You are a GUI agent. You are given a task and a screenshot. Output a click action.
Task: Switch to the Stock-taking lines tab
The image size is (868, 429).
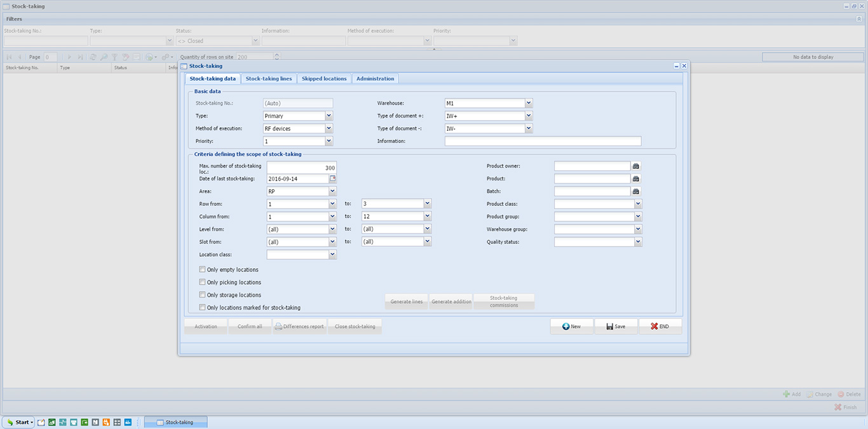click(x=269, y=79)
